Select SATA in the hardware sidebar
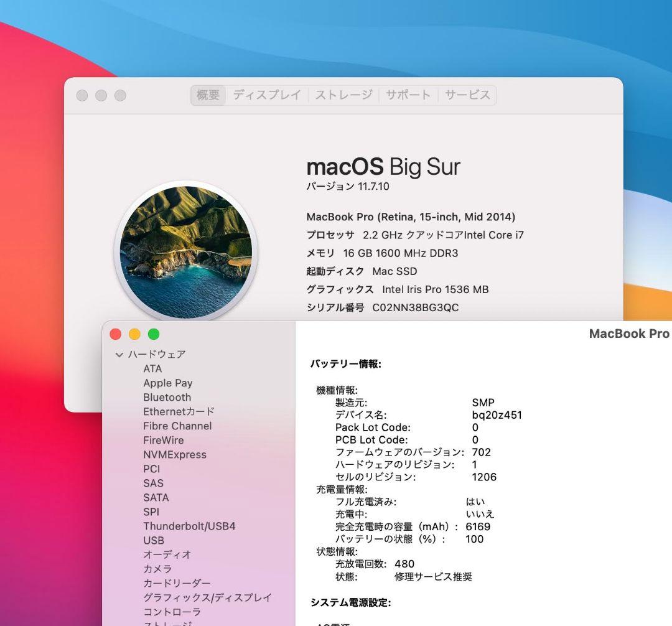Viewport: 672px width, 626px height. (x=156, y=497)
